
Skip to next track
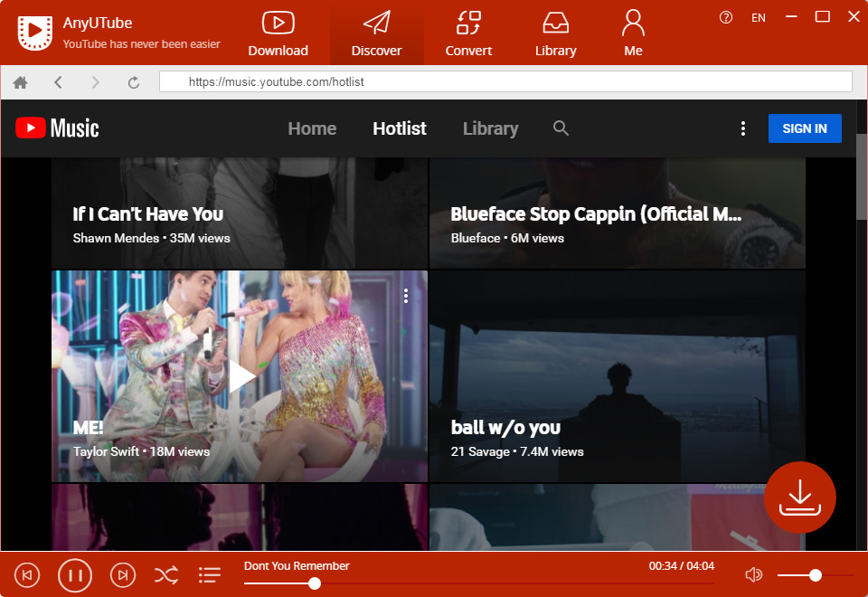[123, 575]
